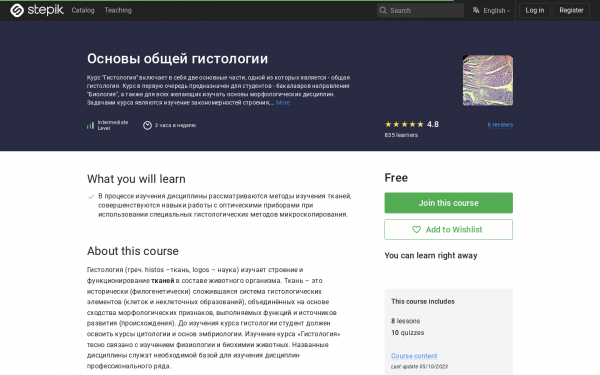The image size is (600, 375).
Task: Click the 4.8 rating value
Action: pyautogui.click(x=433, y=124)
